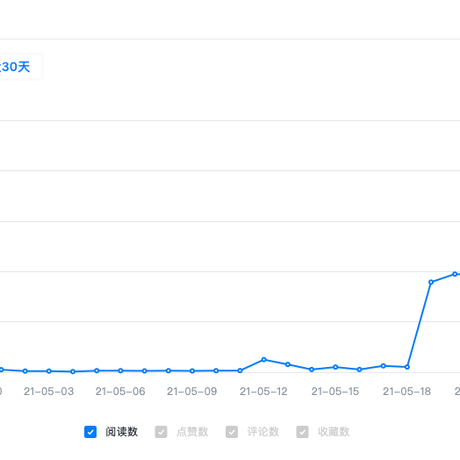Click the 收藏数 legend label text

(334, 432)
